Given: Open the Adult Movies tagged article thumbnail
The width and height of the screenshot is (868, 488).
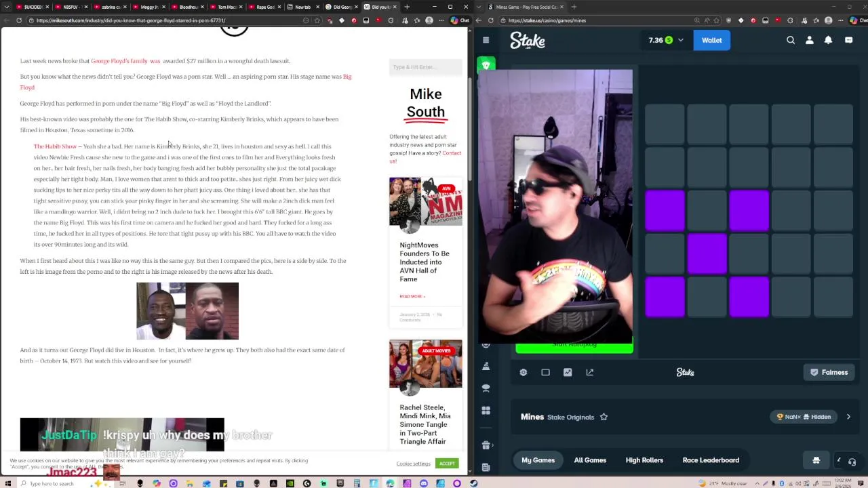Looking at the screenshot, I should coord(425,364).
